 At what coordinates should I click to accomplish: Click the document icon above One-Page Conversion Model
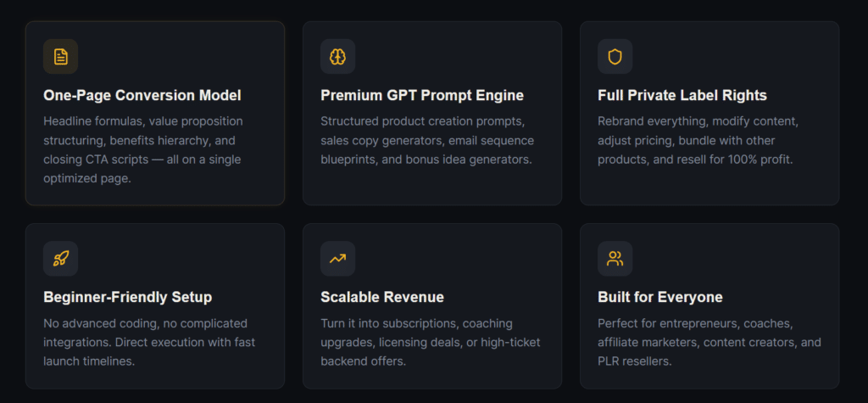(x=60, y=57)
